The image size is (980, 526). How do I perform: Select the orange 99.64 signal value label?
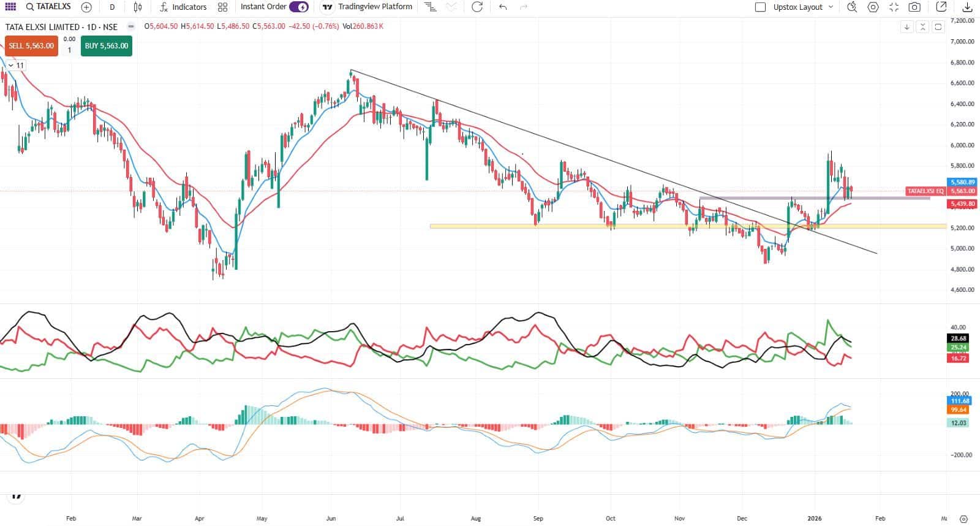point(959,410)
